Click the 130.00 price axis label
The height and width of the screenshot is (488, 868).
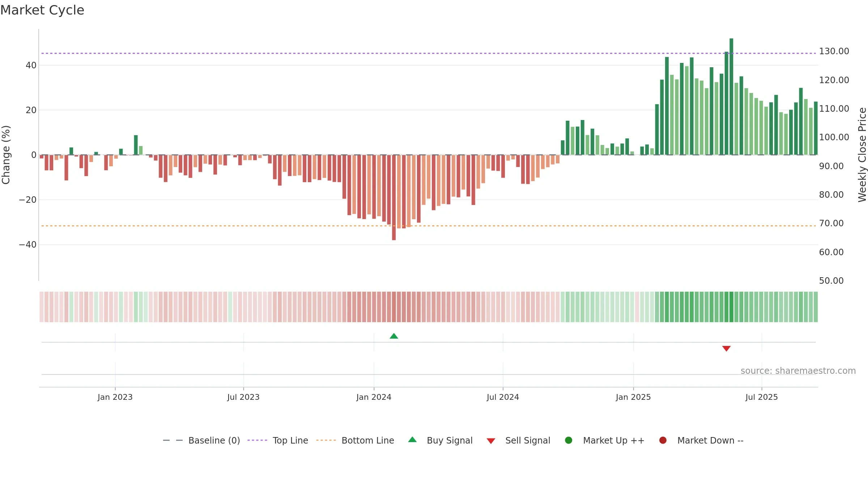point(834,51)
